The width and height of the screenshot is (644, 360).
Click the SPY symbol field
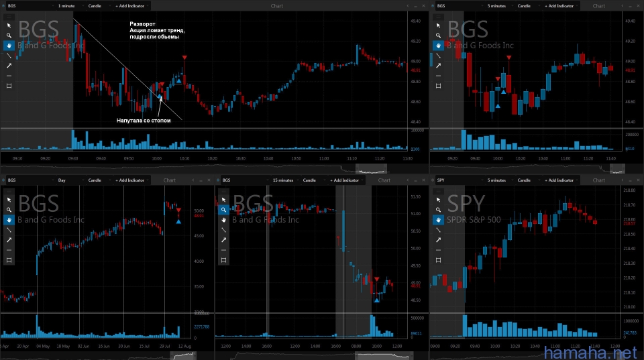click(459, 180)
